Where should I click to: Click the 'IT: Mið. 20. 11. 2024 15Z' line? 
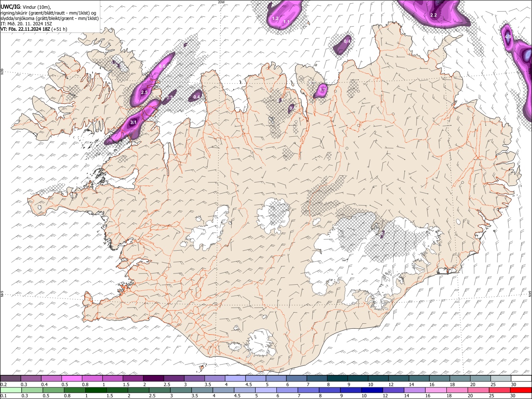[x=26, y=24]
